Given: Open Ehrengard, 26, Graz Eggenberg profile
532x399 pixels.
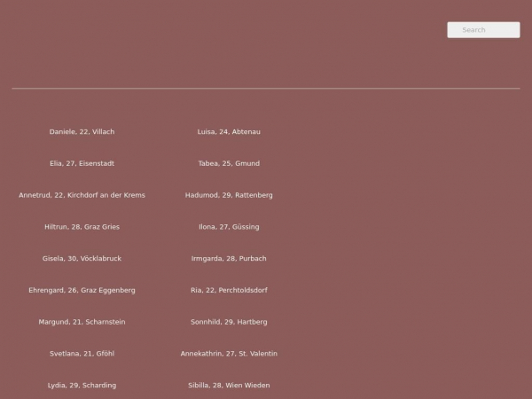Looking at the screenshot, I should [82, 291].
